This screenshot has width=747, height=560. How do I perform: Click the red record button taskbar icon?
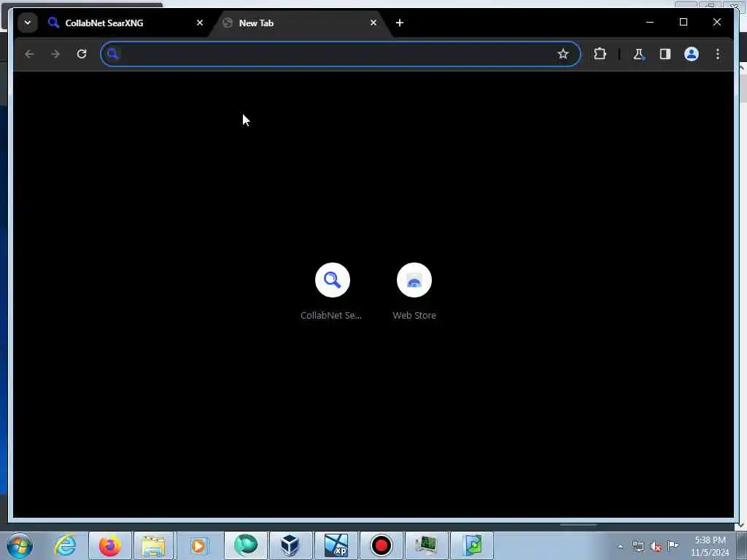point(381,545)
